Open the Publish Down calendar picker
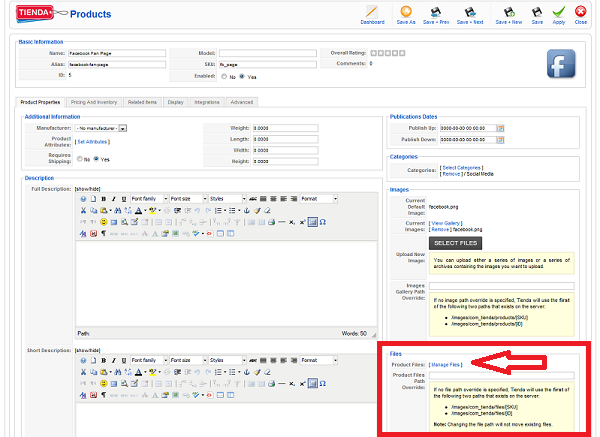 point(500,140)
